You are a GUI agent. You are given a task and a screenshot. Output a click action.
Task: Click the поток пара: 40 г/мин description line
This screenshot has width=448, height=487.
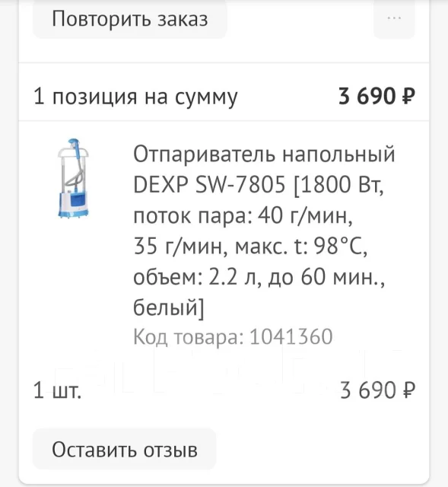tap(243, 215)
